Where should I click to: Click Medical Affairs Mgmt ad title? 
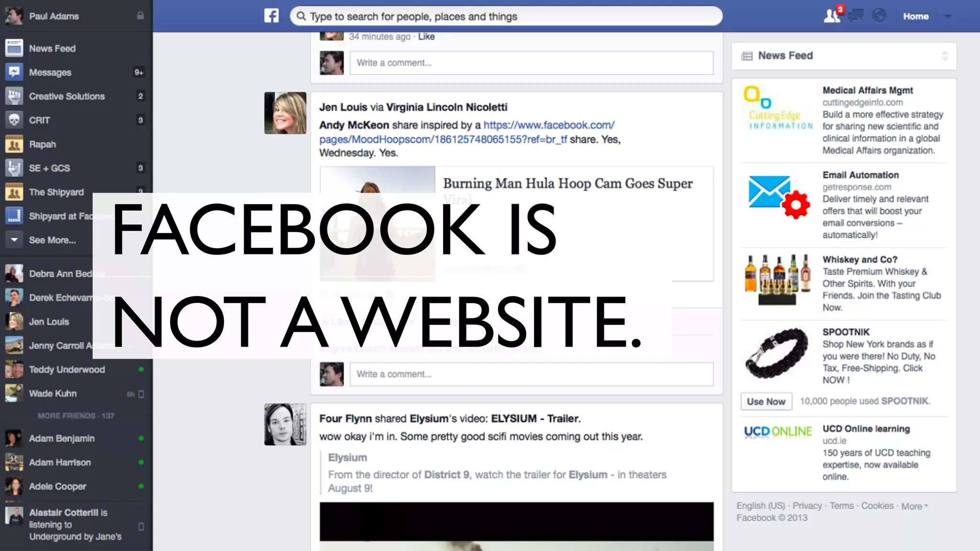[868, 90]
